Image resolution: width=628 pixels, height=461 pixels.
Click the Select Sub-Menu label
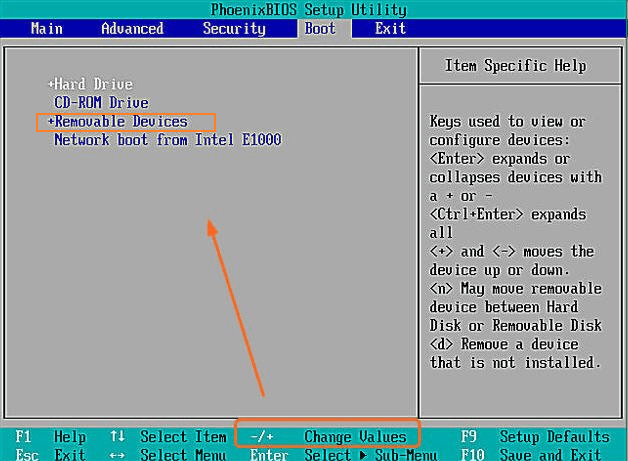[x=371, y=455]
